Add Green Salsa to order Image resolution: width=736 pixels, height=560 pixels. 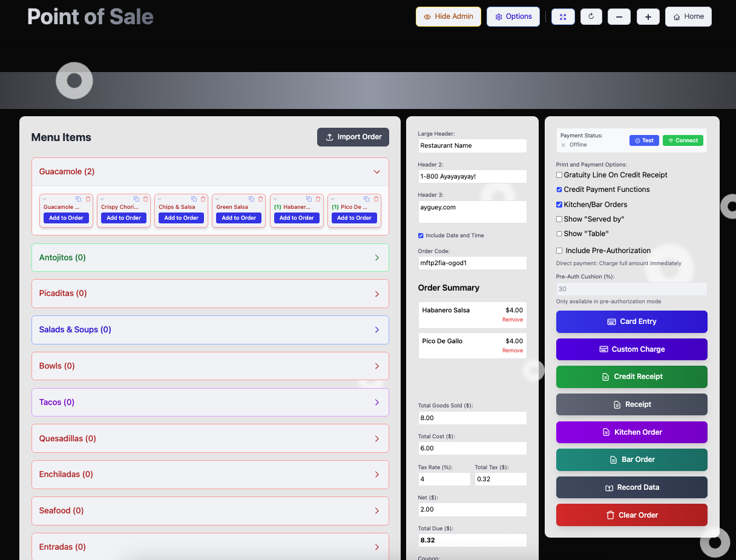click(x=239, y=218)
